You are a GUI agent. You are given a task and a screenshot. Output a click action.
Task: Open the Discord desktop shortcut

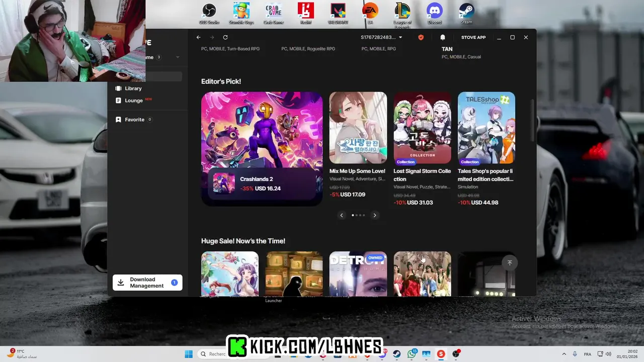pyautogui.click(x=434, y=14)
